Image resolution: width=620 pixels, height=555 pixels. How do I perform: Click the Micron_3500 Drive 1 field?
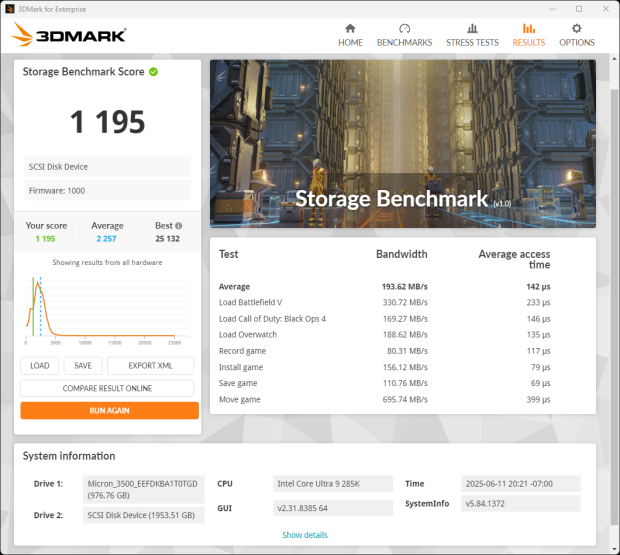tap(144, 489)
